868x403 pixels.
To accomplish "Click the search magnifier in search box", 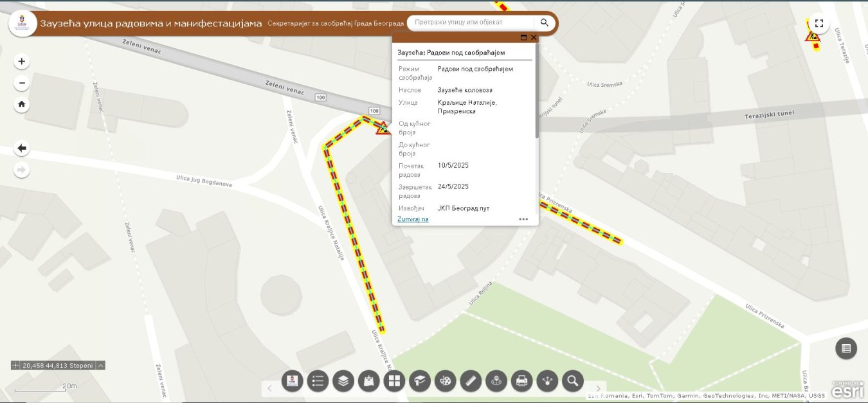I will (544, 22).
